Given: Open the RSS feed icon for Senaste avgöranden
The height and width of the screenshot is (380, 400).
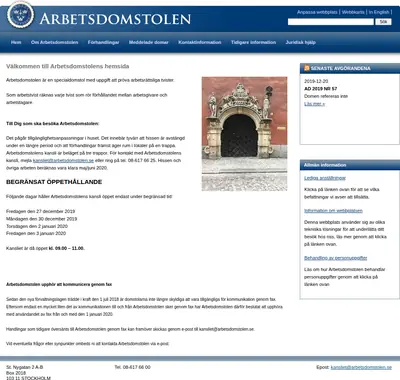Looking at the screenshot, I should click(x=307, y=68).
